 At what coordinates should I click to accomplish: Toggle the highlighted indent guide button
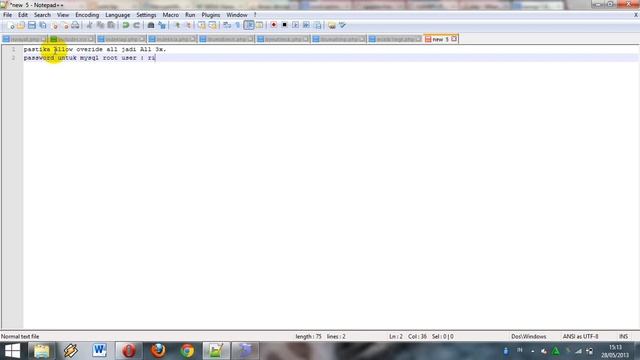point(249,25)
